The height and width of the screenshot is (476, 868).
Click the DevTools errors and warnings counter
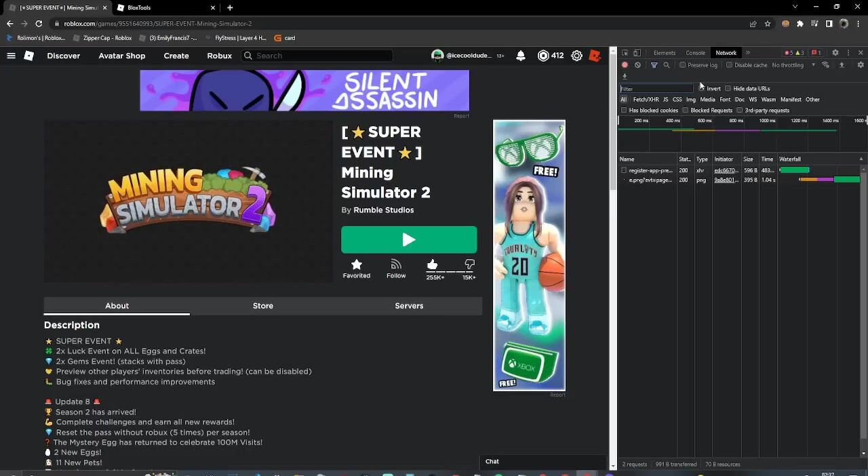(x=794, y=53)
